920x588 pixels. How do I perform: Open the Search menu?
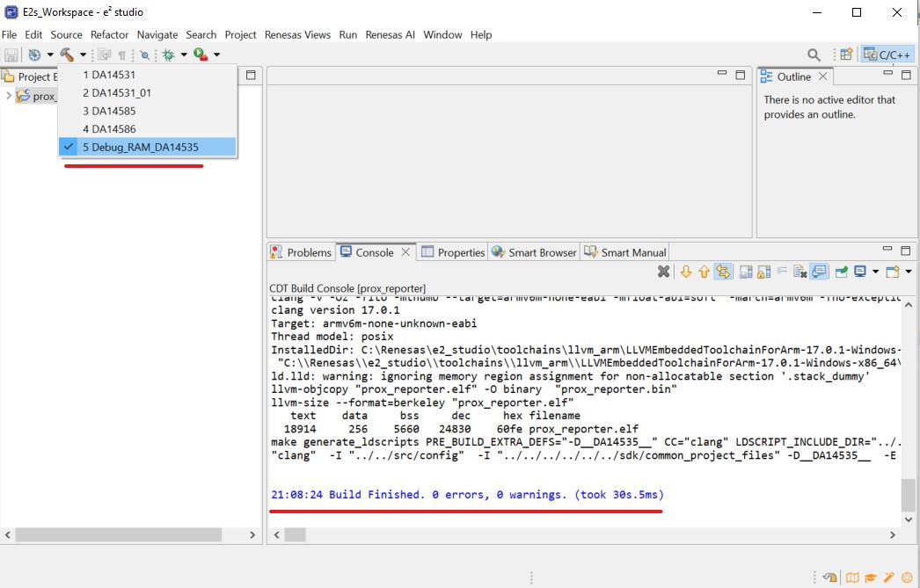[x=201, y=34]
